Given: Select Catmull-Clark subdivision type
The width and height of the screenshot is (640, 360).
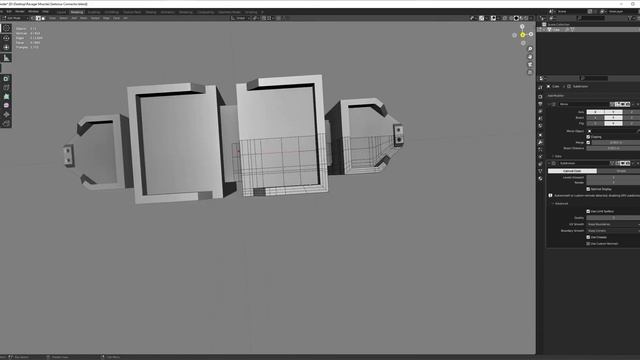Looking at the screenshot, I should click(x=572, y=171).
